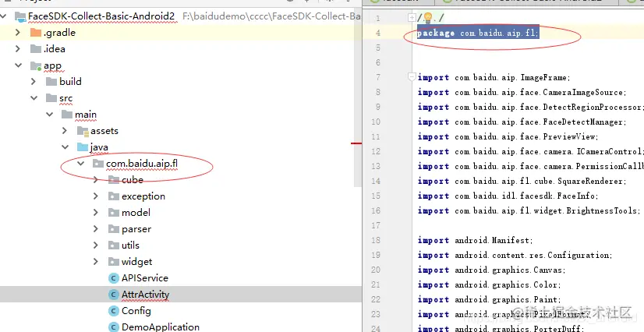Select the FaceSDK-Collect-Basic-Android2 project name
The width and height of the screenshot is (644, 332).
pyautogui.click(x=101, y=16)
